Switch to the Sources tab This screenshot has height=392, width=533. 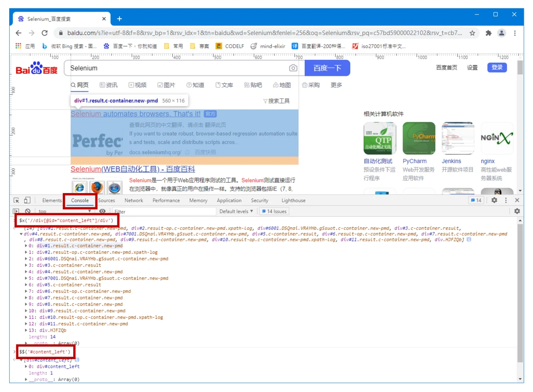pos(107,200)
